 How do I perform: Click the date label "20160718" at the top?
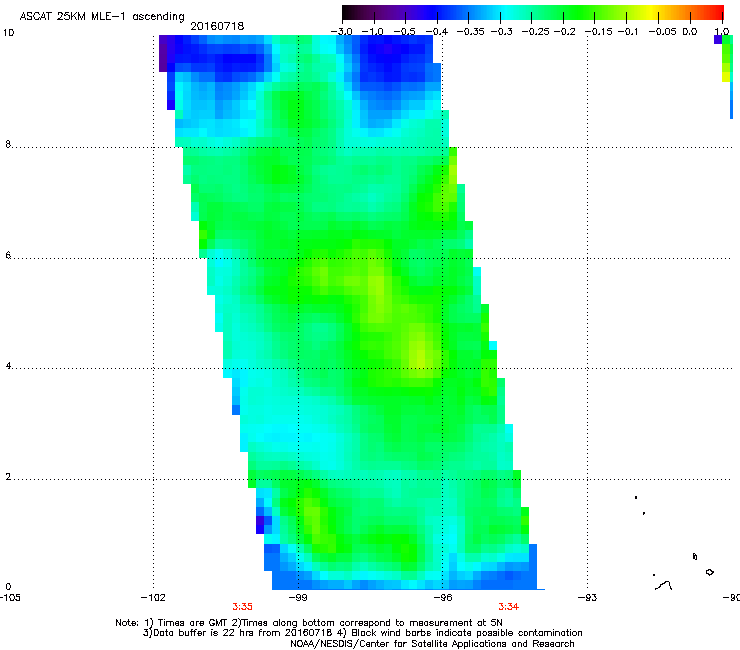coord(217,26)
